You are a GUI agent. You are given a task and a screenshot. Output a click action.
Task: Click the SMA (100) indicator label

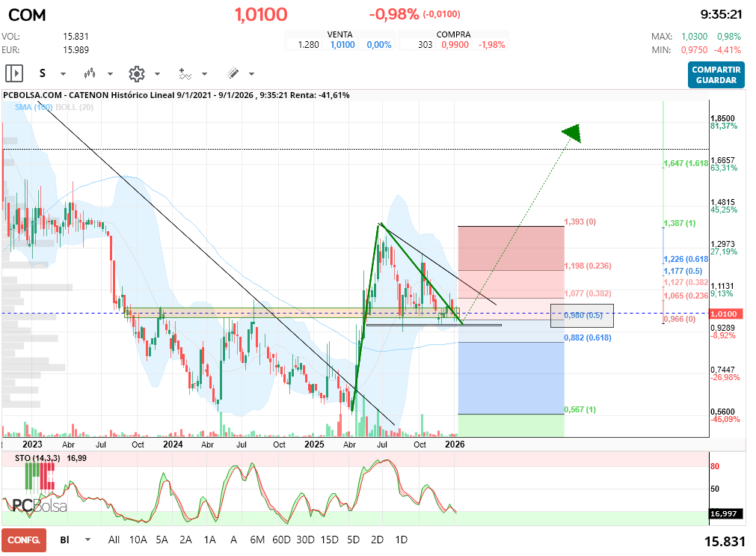(33, 107)
